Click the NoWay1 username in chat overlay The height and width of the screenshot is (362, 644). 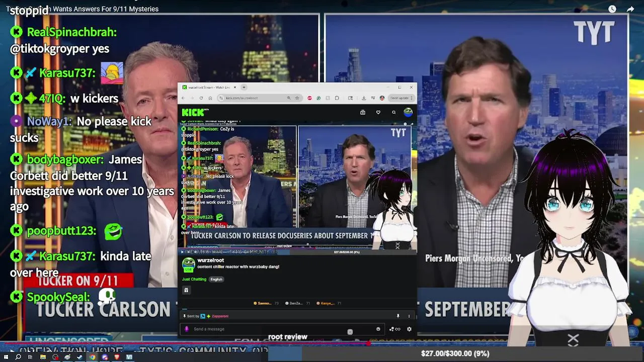[49, 121]
